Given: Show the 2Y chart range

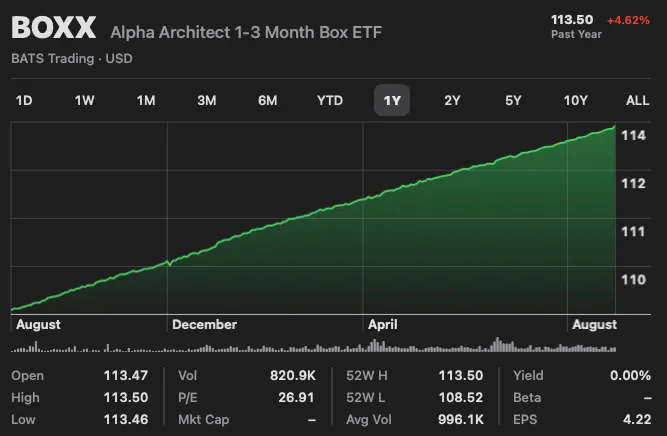Looking at the screenshot, I should click(452, 100).
